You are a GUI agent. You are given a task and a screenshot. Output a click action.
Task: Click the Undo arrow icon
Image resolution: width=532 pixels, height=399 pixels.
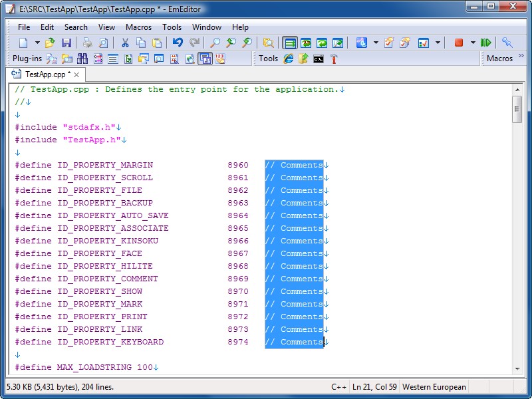point(178,43)
